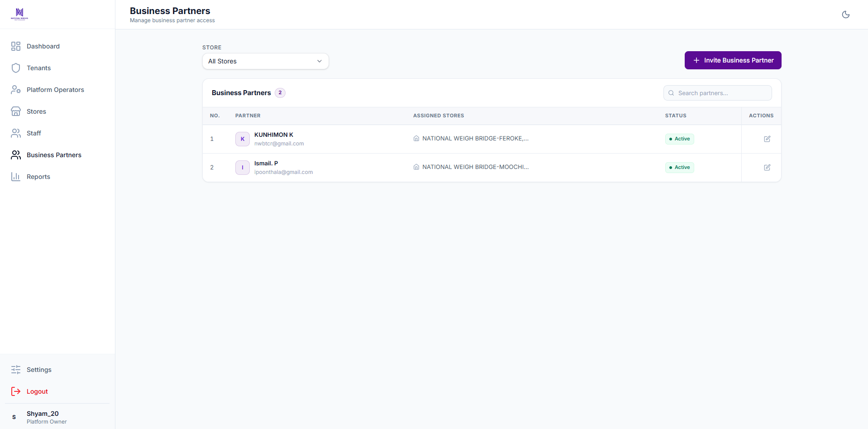Click the ASSIGNED STORES column header
The width and height of the screenshot is (868, 429).
coord(439,116)
